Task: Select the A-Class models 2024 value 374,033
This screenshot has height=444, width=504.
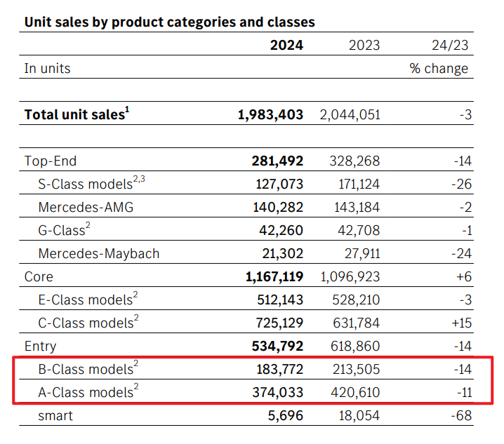Action: pos(277,392)
